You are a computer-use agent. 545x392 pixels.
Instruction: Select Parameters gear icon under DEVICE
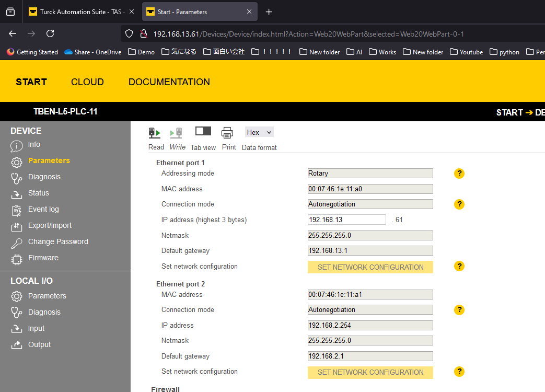coord(16,162)
